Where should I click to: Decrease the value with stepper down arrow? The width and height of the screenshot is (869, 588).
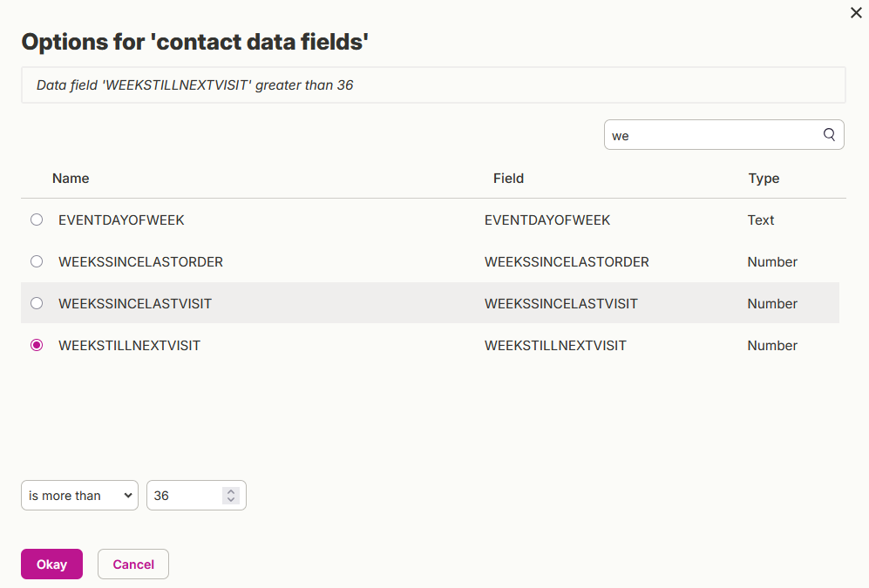coord(231,499)
